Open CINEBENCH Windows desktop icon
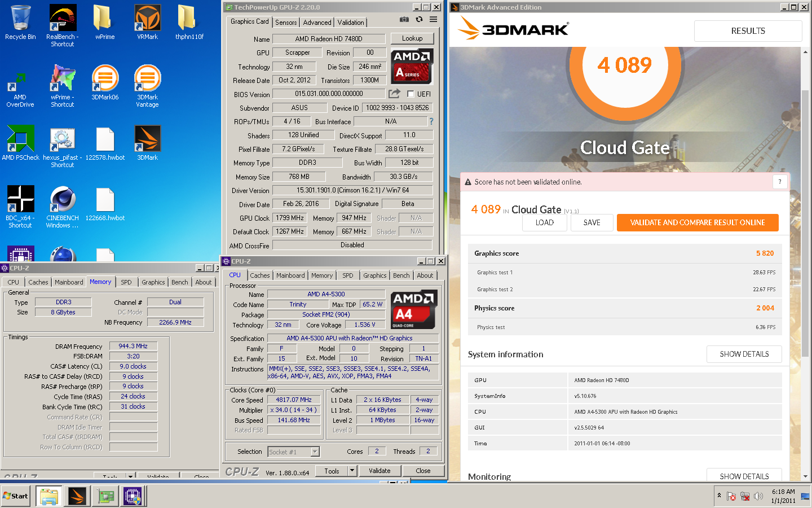812x508 pixels. 63,207
